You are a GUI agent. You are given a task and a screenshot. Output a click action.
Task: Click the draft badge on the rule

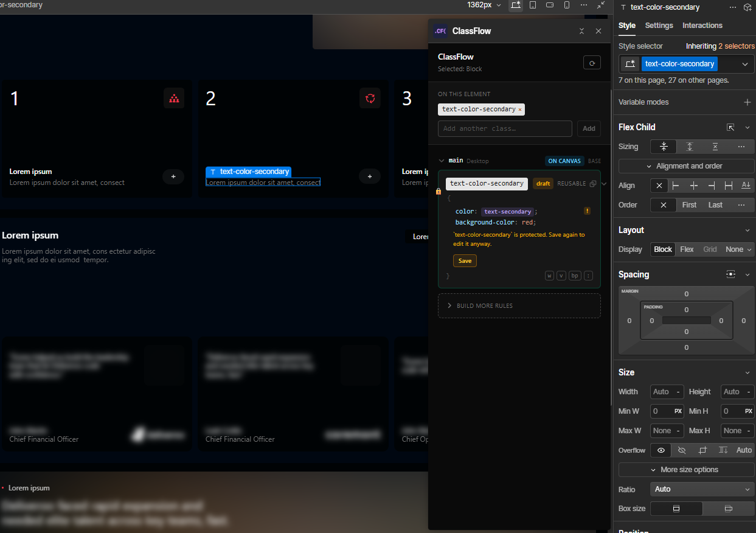coord(543,184)
